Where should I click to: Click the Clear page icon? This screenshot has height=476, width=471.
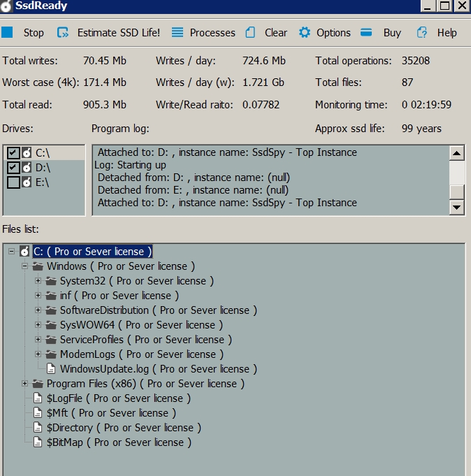click(x=250, y=32)
